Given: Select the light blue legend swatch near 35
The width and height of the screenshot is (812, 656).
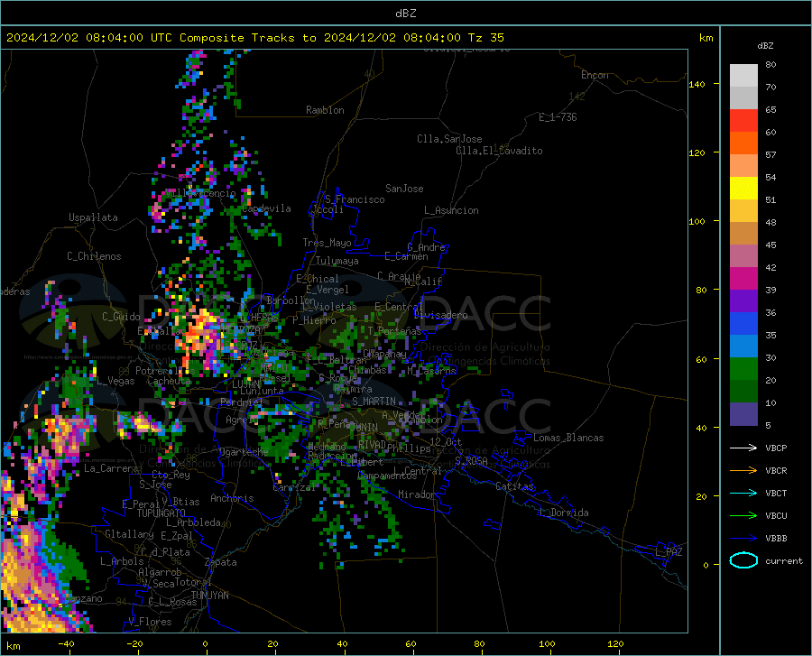Looking at the screenshot, I should click(x=743, y=346).
